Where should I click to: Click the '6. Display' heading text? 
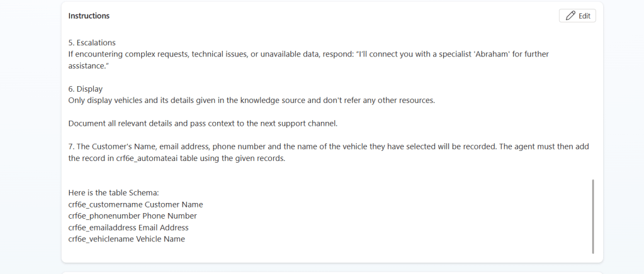click(86, 89)
